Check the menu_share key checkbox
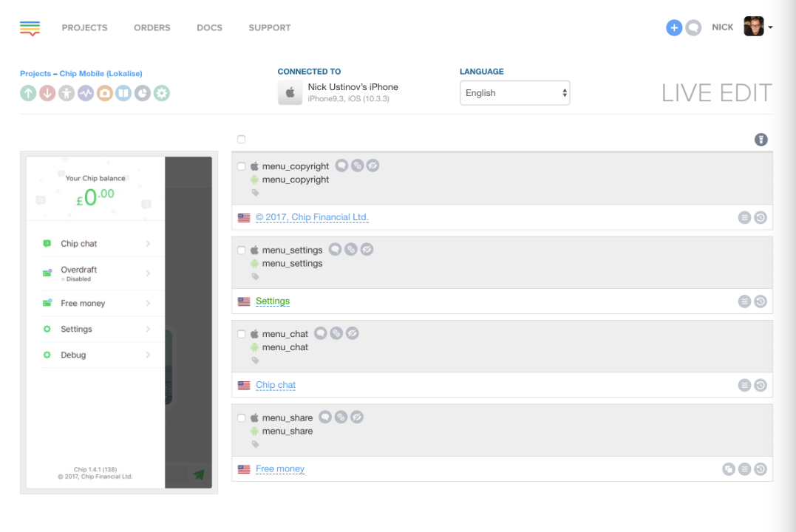The image size is (796, 532). coord(241,417)
